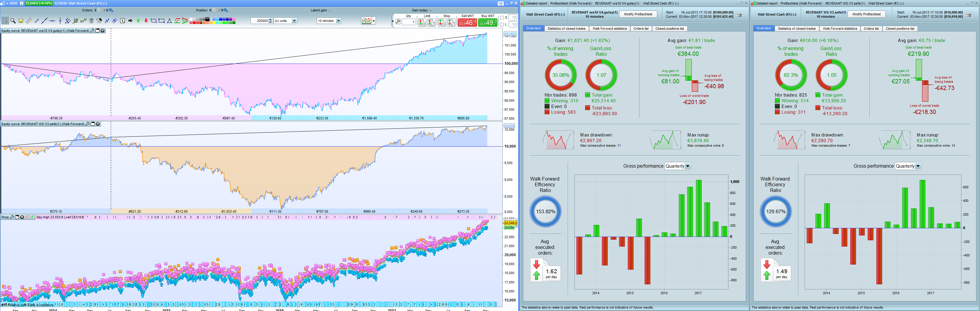Tick the S checkbox in order panel
The height and width of the screenshot is (311, 980).
[x=502, y=17]
